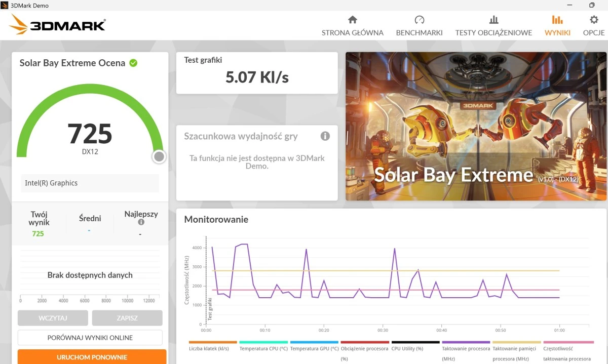Click the Opcje gear icon
The height and width of the screenshot is (364, 608).
click(594, 20)
